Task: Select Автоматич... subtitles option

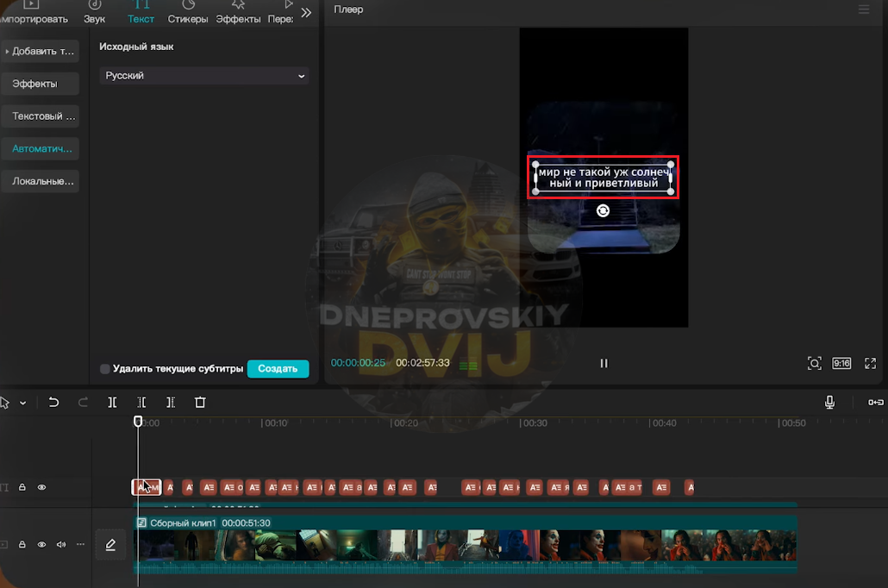Action: click(x=40, y=148)
